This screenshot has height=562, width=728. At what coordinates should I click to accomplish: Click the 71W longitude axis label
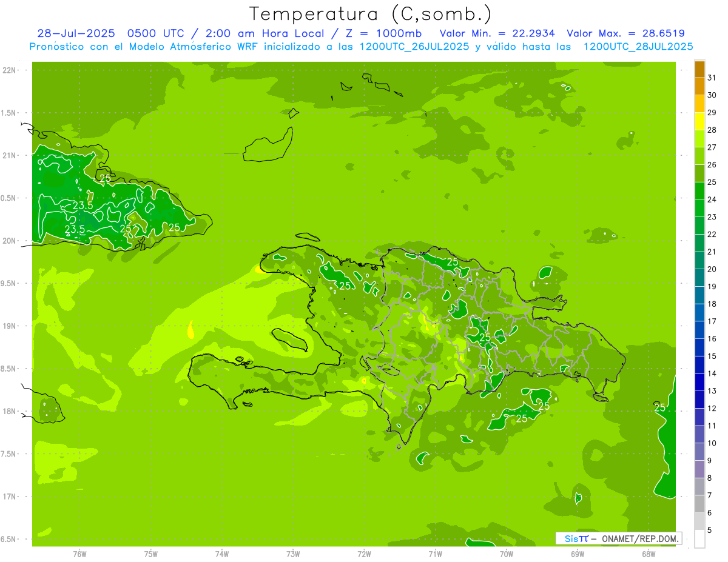[435, 554]
